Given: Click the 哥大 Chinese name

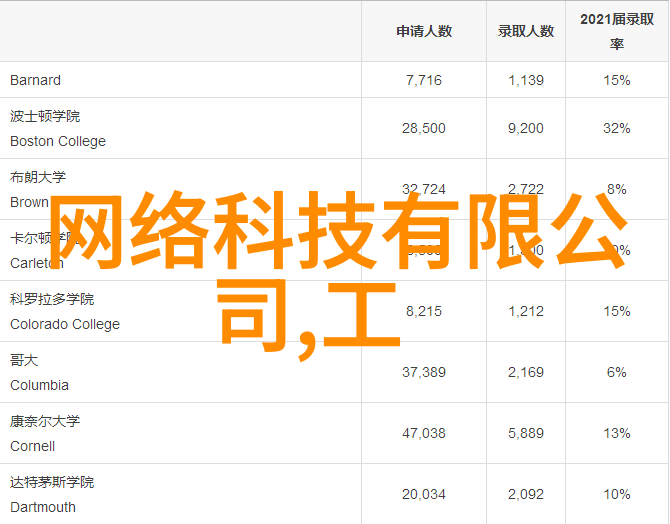Looking at the screenshot, I should tap(24, 360).
